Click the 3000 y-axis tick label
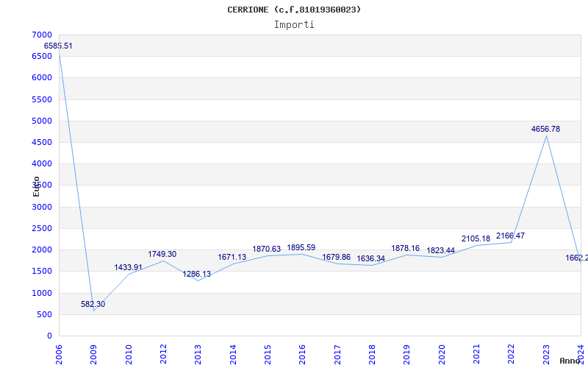Viewport: 588px width, 368px height. tap(42, 207)
